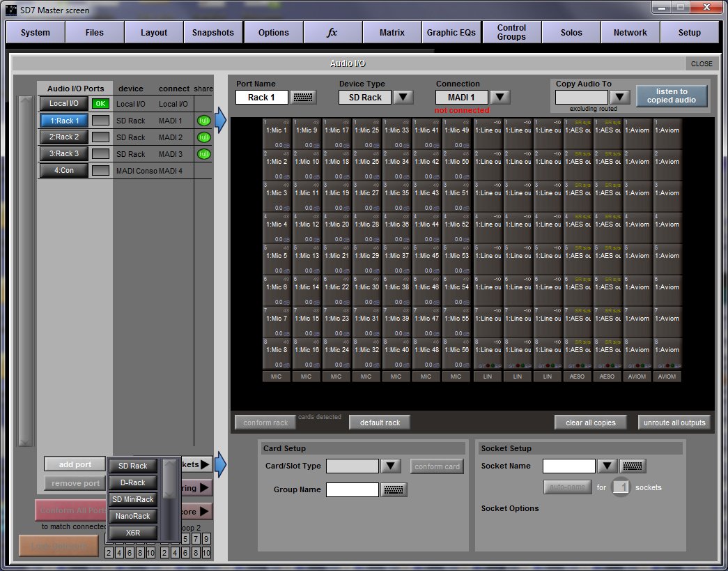Select the 1:Mic 1 socket cell
The width and height of the screenshot is (728, 571).
[x=277, y=134]
